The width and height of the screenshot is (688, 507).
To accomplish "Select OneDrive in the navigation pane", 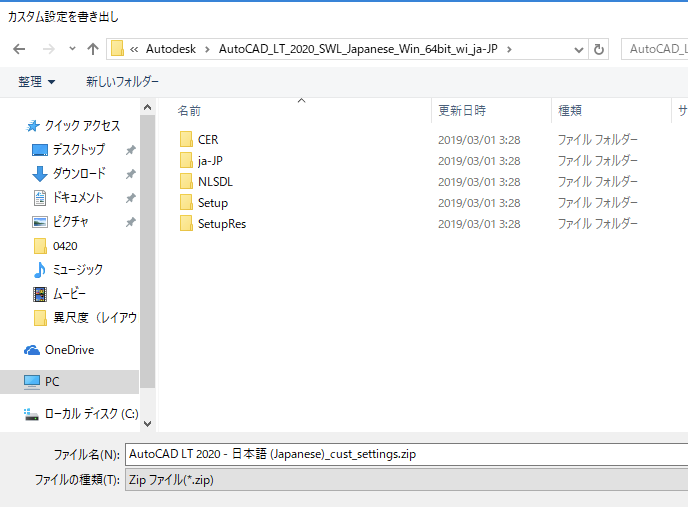I will pyautogui.click(x=69, y=350).
